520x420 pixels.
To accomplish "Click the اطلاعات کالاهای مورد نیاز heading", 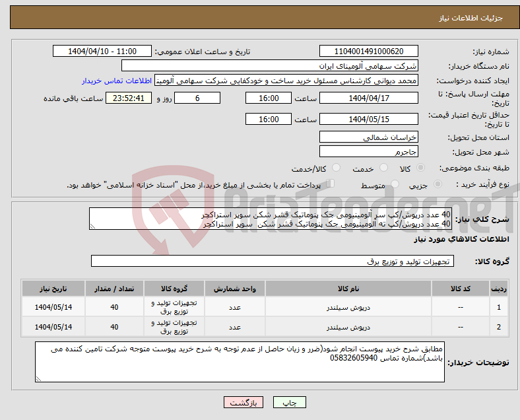I will (461, 239).
